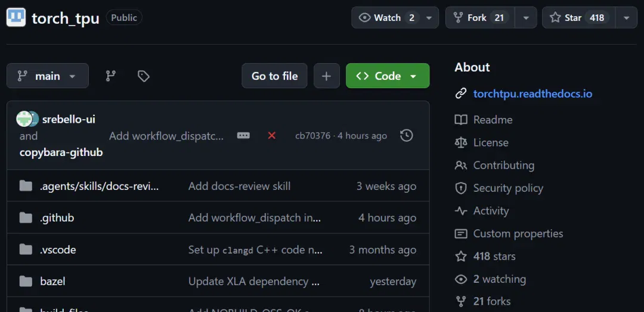Click the shield icon next to Security policy
The height and width of the screenshot is (312, 644).
(x=461, y=188)
